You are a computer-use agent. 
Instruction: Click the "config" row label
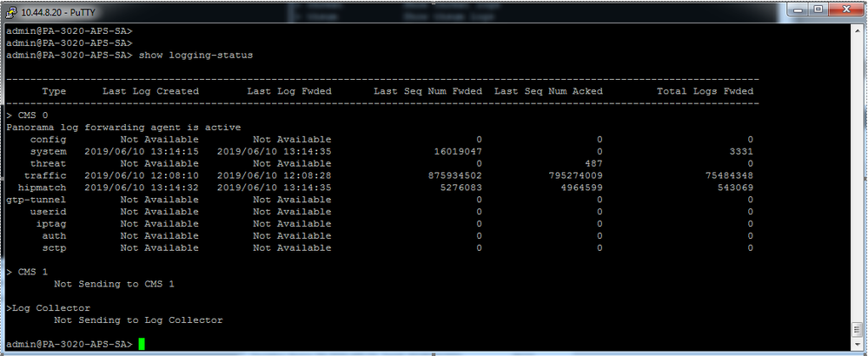(48, 140)
